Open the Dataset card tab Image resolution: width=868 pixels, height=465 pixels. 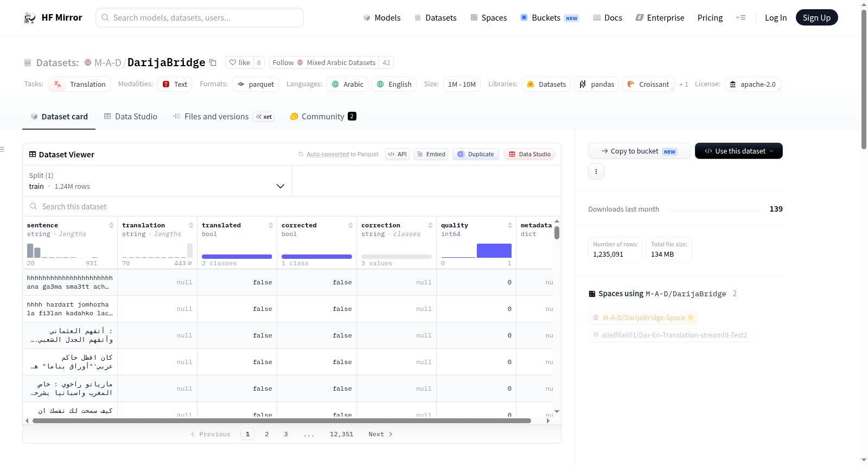[x=59, y=116]
